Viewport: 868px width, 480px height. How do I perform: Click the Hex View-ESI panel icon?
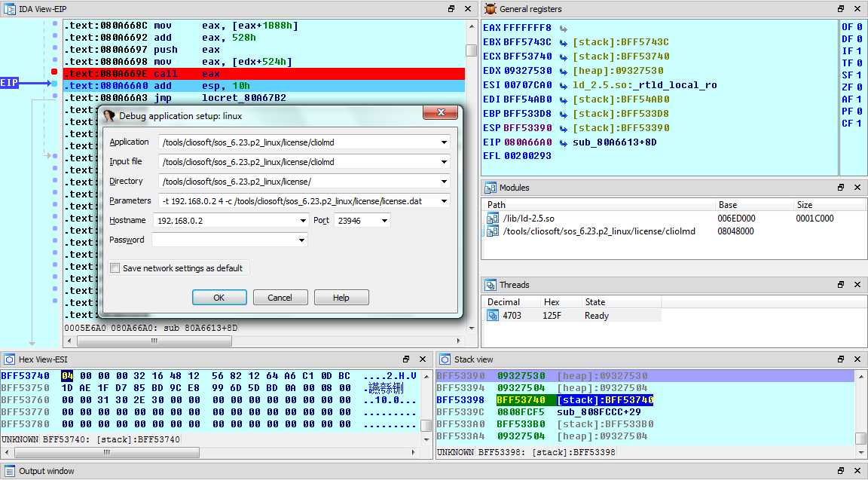click(9, 359)
